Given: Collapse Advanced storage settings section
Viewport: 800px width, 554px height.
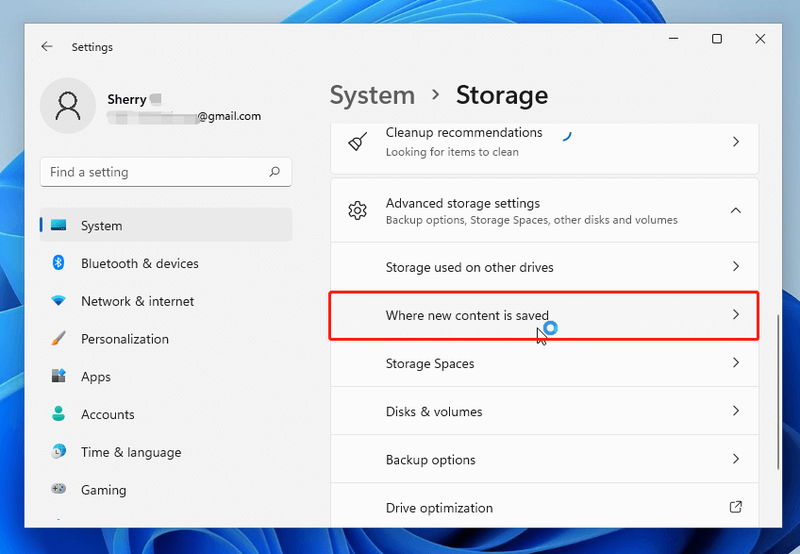Looking at the screenshot, I should pyautogui.click(x=735, y=210).
